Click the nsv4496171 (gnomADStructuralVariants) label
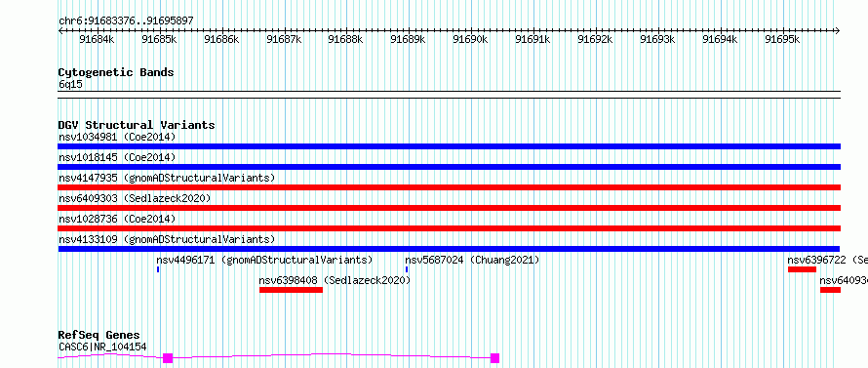 click(264, 260)
